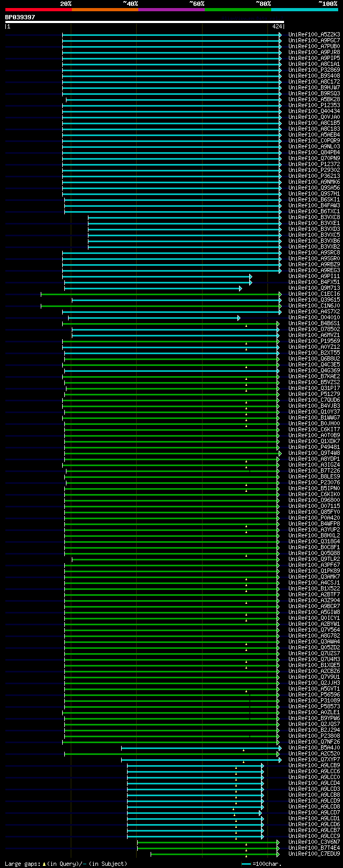Select label UniRef100_P0A420

314,518
